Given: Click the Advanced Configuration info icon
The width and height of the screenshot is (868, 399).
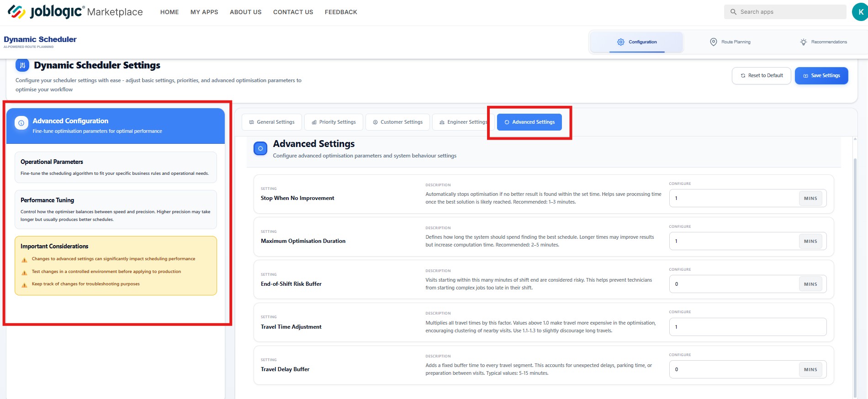Looking at the screenshot, I should click(21, 123).
